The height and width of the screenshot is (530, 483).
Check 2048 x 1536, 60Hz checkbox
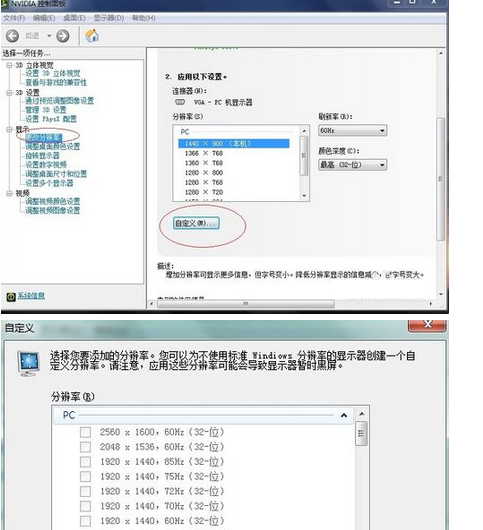(85, 447)
